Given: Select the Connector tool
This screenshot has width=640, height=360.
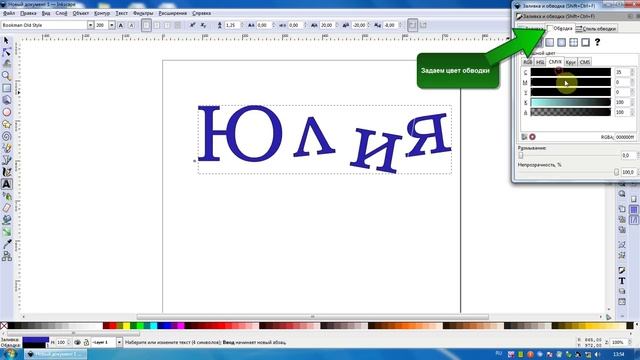Looking at the screenshot, I should pos(6,256).
